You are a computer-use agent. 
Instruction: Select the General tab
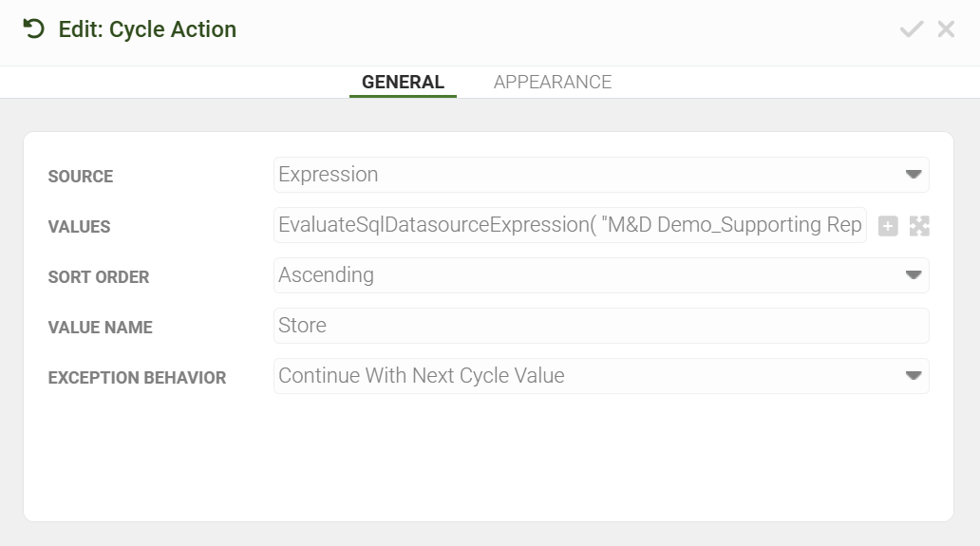[403, 82]
